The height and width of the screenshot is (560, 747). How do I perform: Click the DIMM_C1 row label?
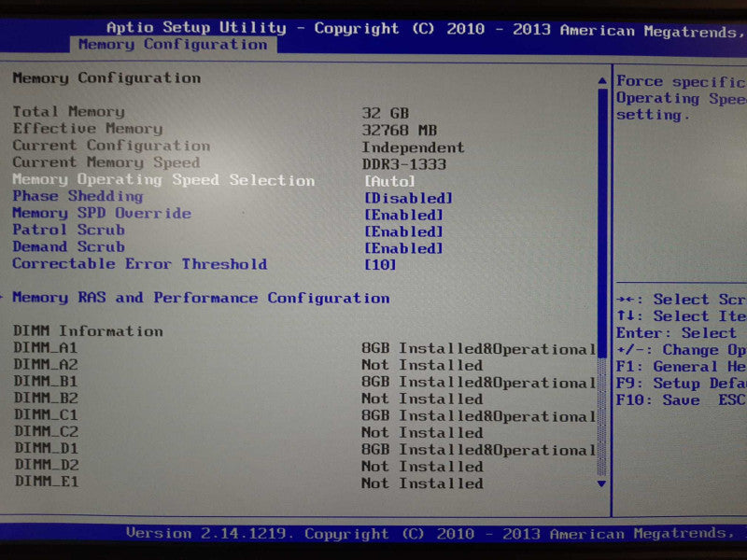[46, 414]
